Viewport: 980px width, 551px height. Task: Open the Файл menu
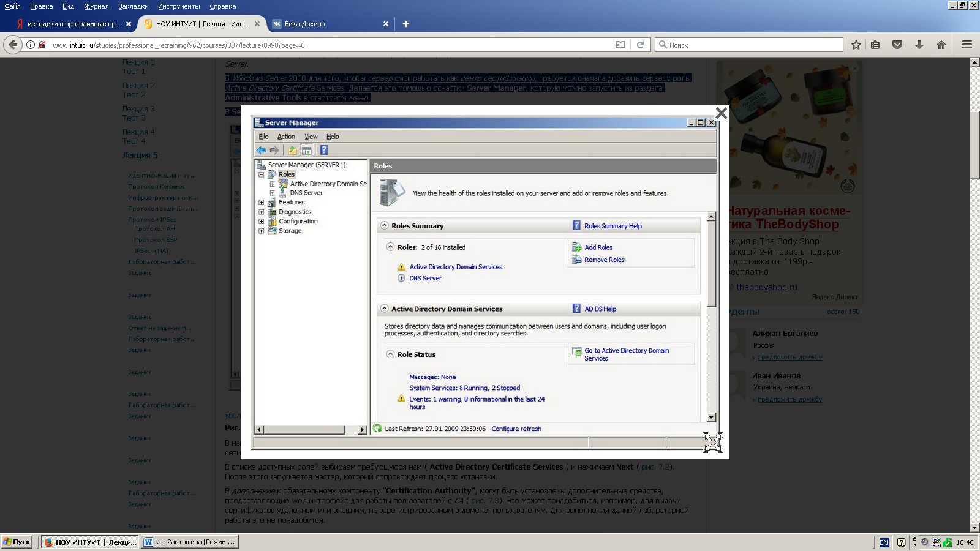coord(12,6)
